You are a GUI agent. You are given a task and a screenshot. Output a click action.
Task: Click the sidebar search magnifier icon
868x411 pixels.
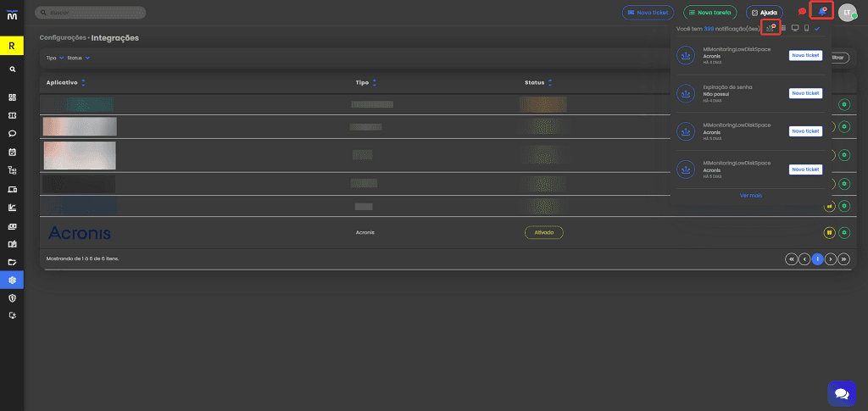pos(12,69)
